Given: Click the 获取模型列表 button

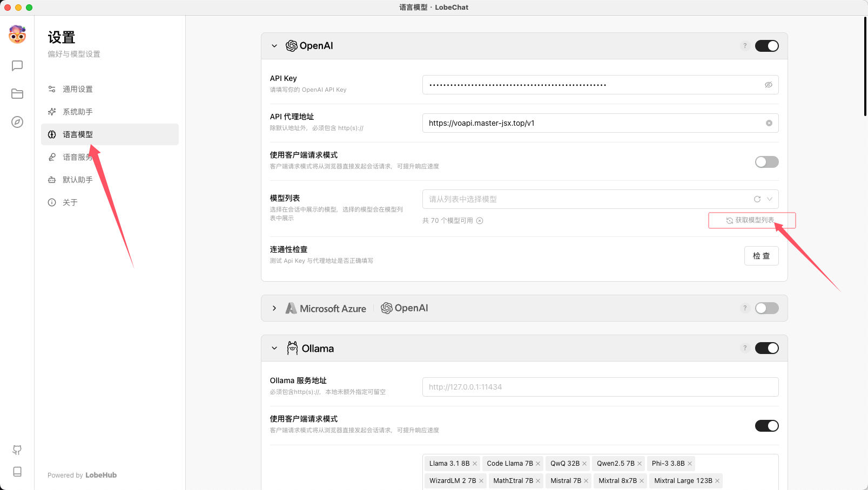Looking at the screenshot, I should [750, 220].
